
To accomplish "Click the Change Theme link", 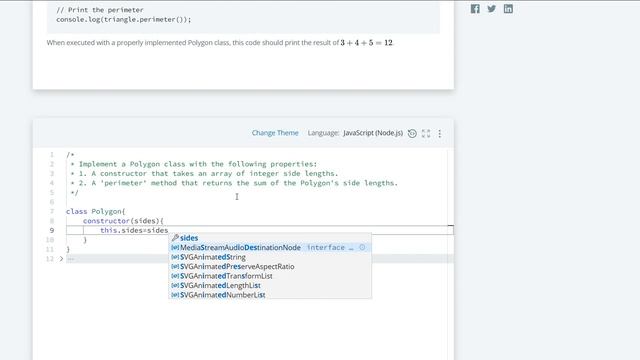I will click(275, 133).
